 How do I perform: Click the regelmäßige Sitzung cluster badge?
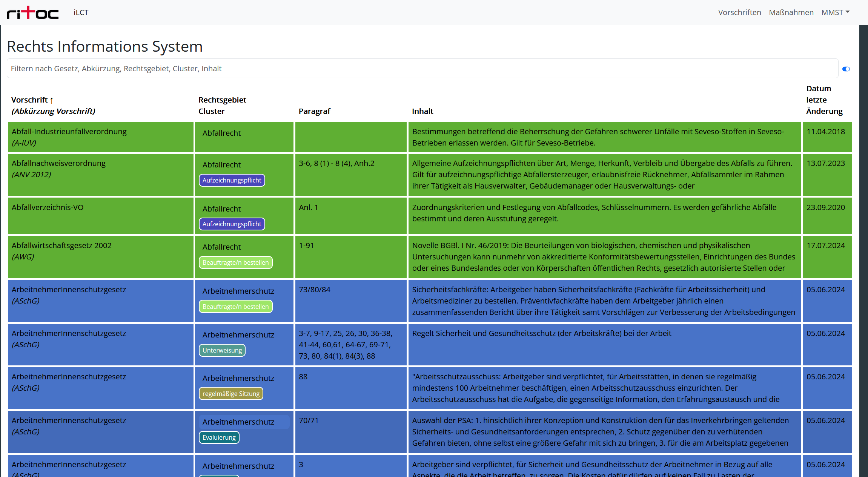[231, 394]
